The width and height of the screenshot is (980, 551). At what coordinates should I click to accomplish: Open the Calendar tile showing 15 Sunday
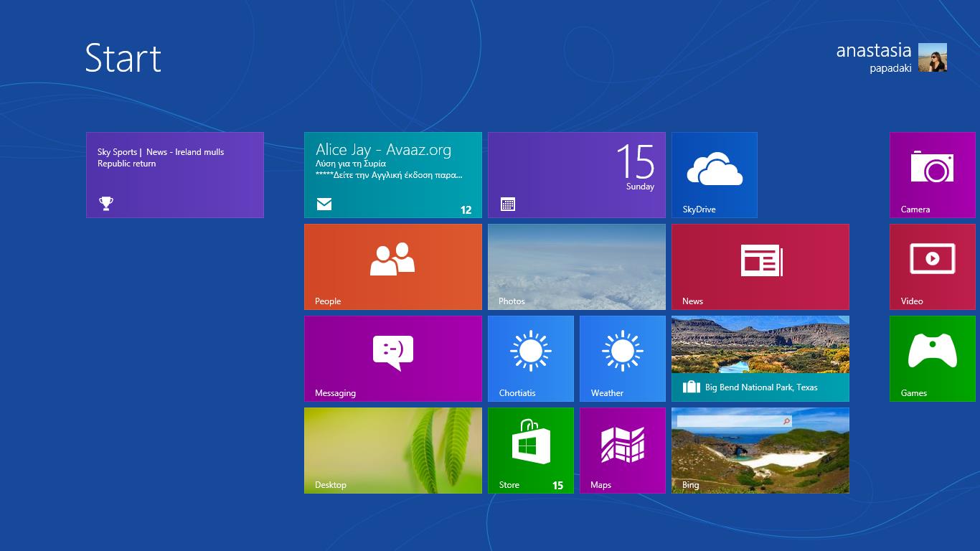(577, 175)
